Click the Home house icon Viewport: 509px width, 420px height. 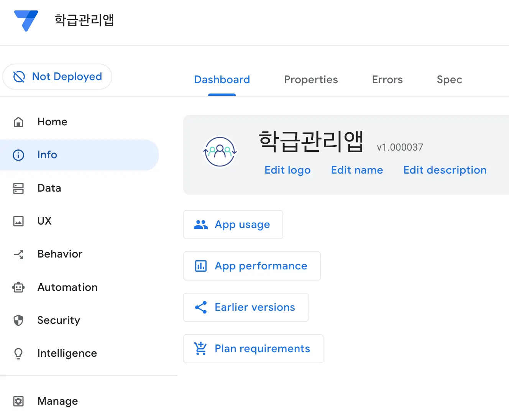point(18,122)
